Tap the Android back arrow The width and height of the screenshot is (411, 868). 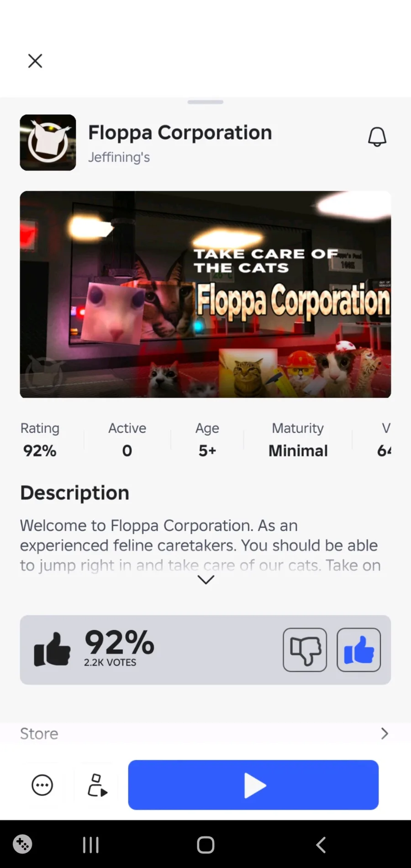point(321,845)
